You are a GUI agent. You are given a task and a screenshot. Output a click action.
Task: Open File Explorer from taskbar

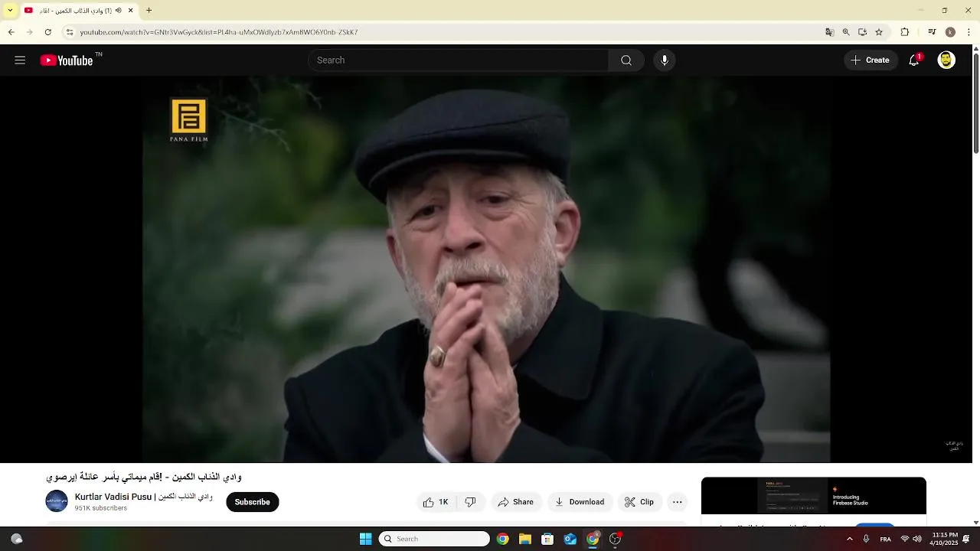(x=525, y=539)
